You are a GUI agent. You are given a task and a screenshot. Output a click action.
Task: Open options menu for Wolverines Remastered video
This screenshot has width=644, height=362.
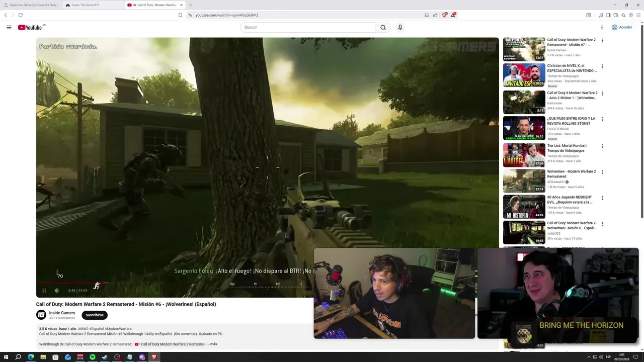602,172
